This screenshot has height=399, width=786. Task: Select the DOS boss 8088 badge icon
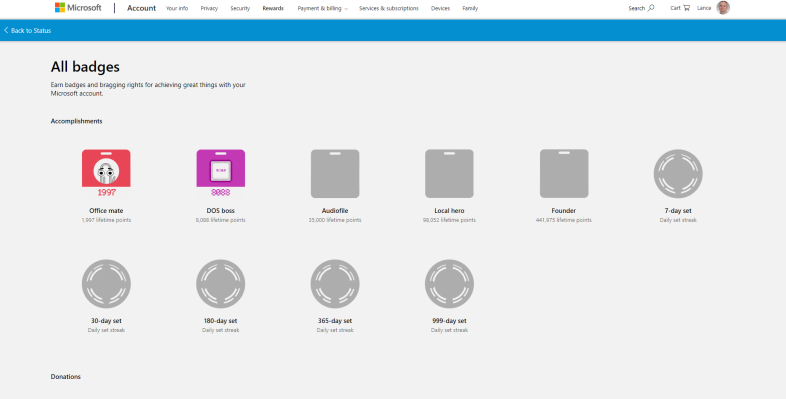pyautogui.click(x=221, y=173)
